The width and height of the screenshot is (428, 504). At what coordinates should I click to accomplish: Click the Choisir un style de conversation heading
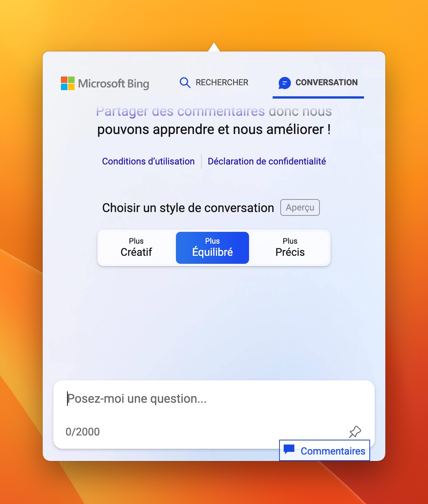tap(188, 208)
